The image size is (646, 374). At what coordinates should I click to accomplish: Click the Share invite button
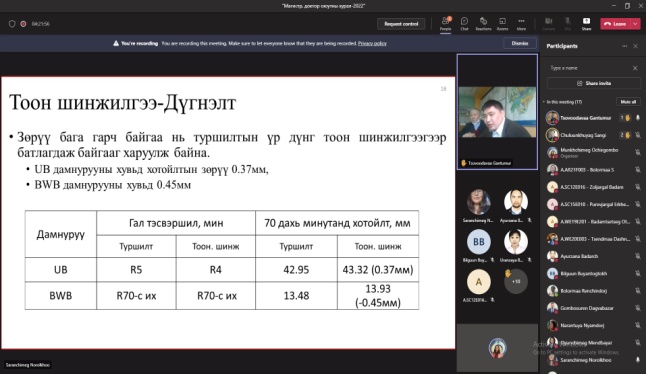(x=594, y=83)
